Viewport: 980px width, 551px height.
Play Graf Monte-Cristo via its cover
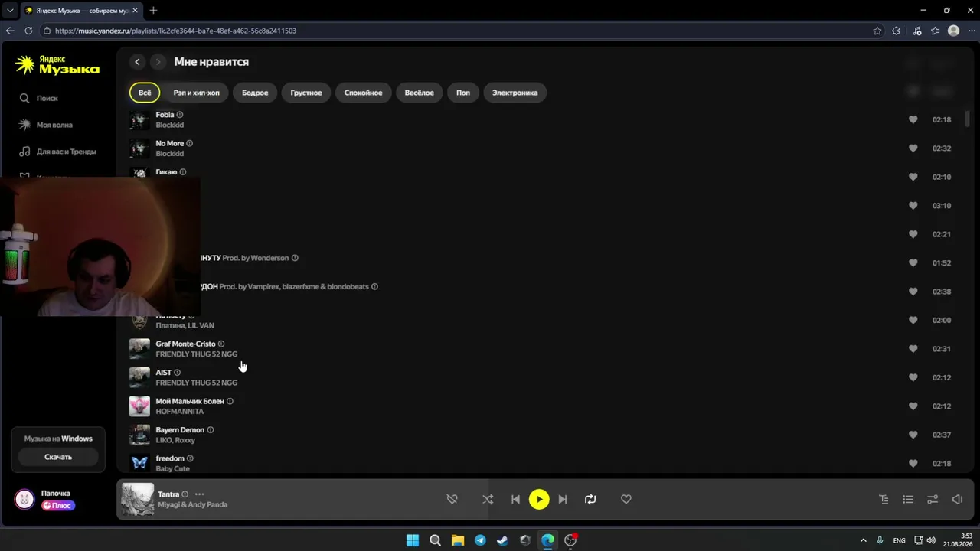click(x=139, y=349)
